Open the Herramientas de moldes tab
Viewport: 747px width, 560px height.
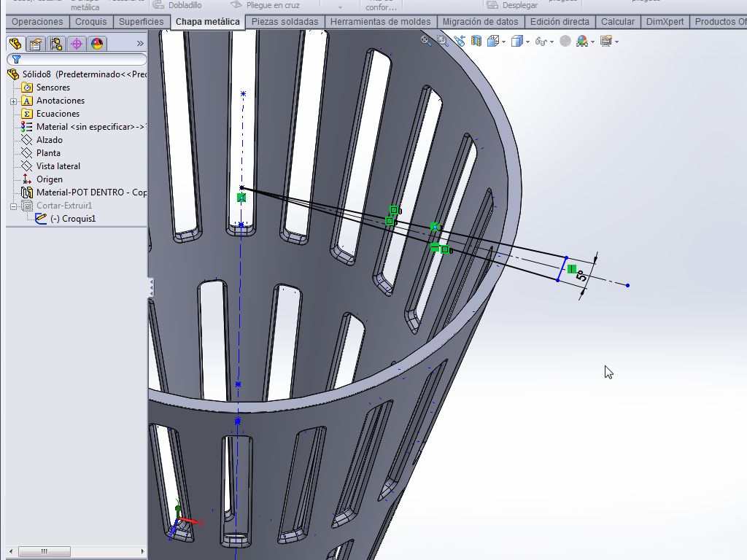380,22
